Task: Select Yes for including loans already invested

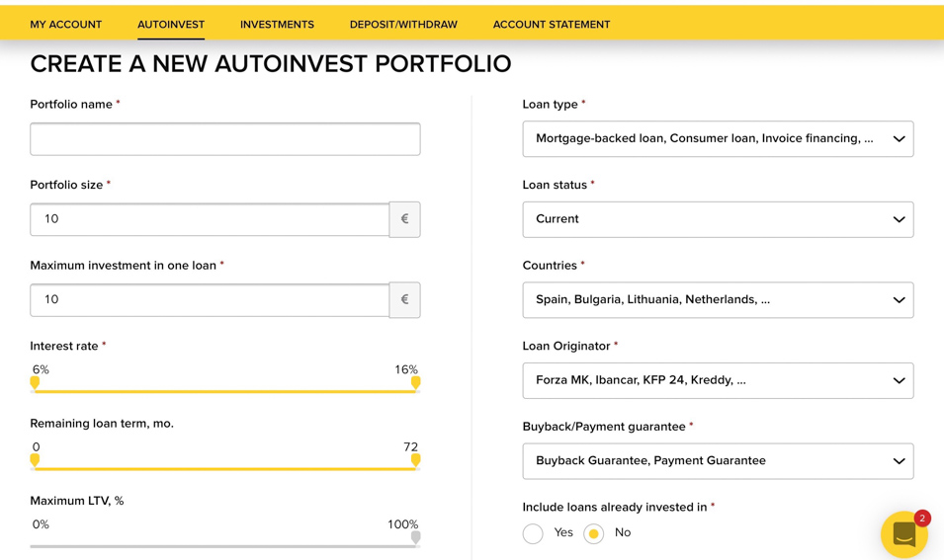Action: click(534, 533)
